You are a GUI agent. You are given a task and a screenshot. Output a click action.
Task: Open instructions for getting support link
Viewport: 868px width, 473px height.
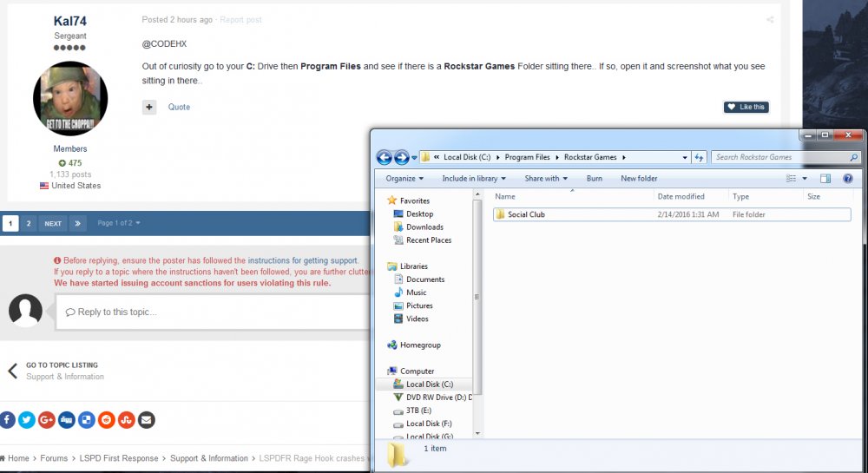(x=303, y=260)
